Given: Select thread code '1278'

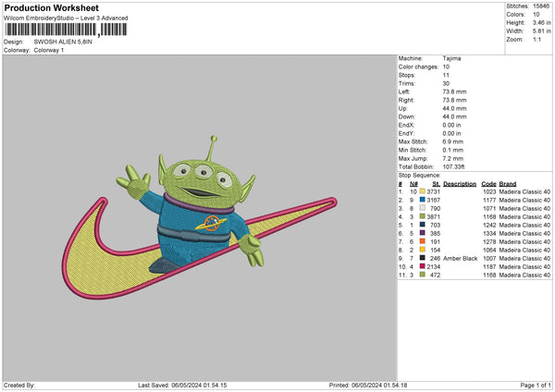Looking at the screenshot, I should click(x=489, y=241).
